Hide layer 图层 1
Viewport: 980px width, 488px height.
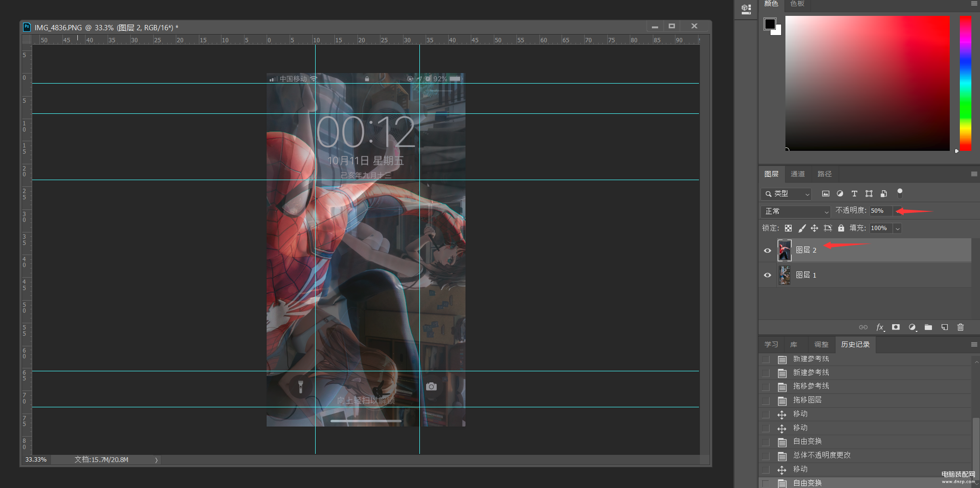767,275
